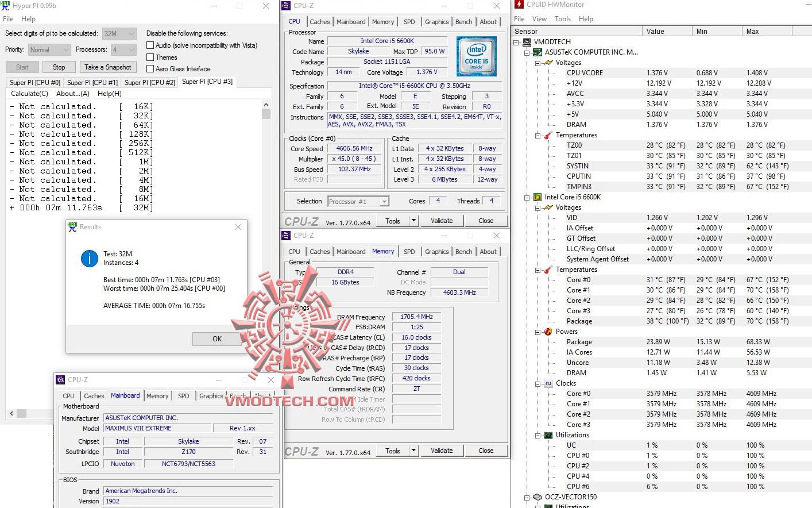Check the Themes checkbox
Viewport: 812px width, 508px height.
coord(150,57)
